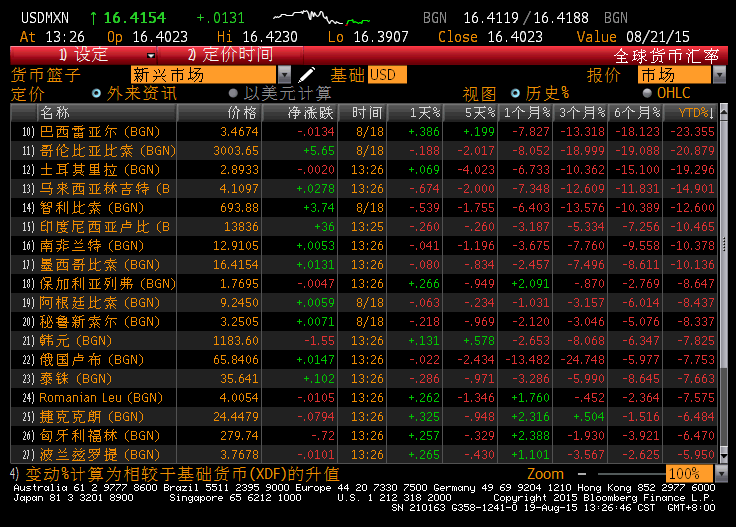Open the 俄国卢布 (BGN) currency row

click(92, 359)
